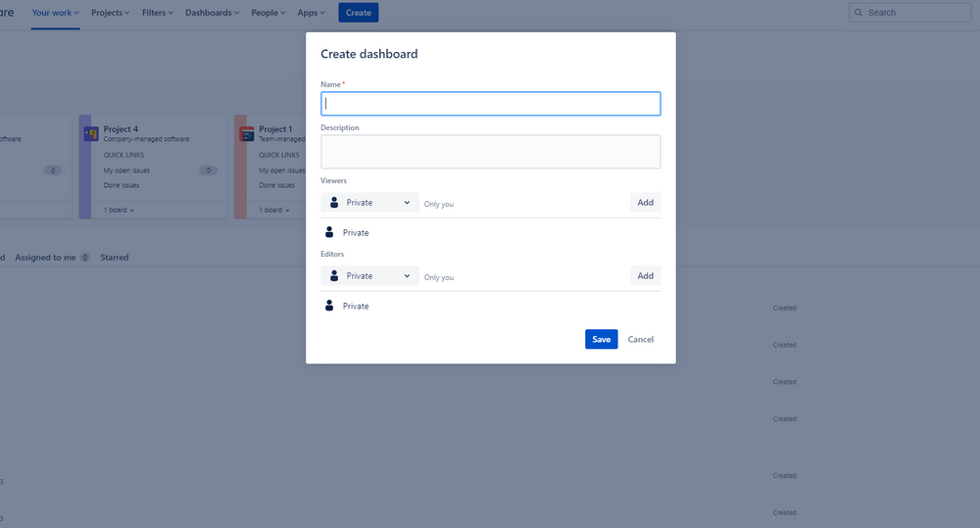This screenshot has width=980, height=528.
Task: Cancel the Create dashboard dialog
Action: [x=641, y=339]
